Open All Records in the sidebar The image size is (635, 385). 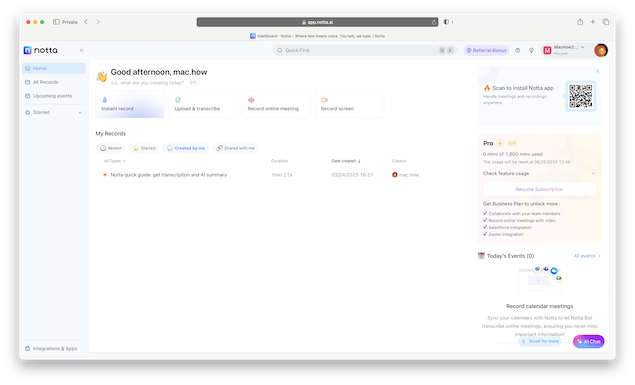coord(54,82)
